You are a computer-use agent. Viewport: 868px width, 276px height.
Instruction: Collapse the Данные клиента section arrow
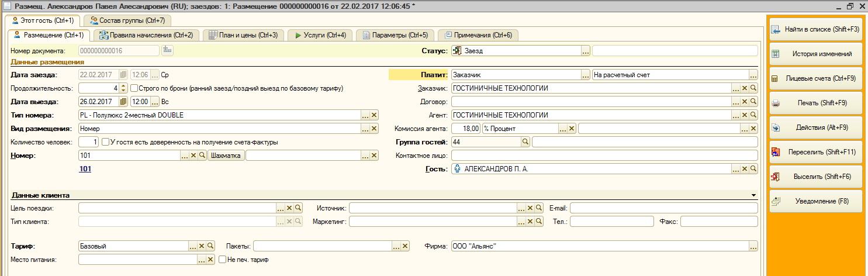754,195
